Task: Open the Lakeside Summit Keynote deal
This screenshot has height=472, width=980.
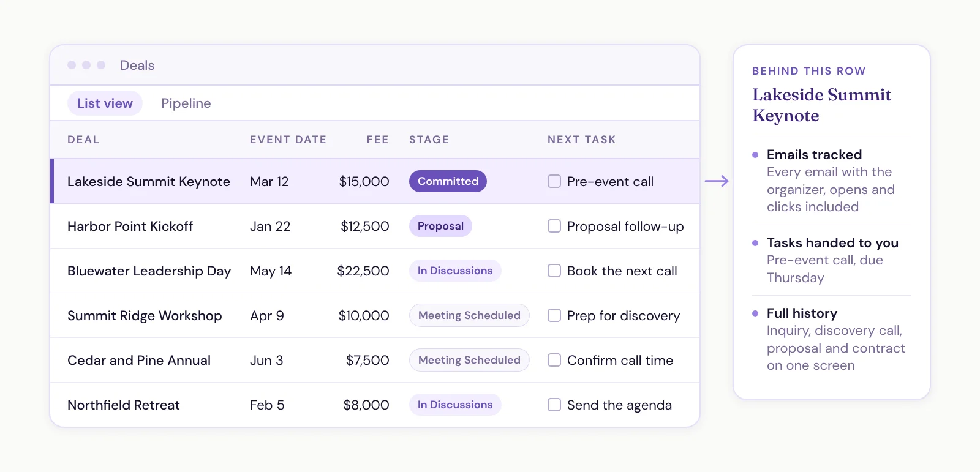Action: [x=149, y=182]
